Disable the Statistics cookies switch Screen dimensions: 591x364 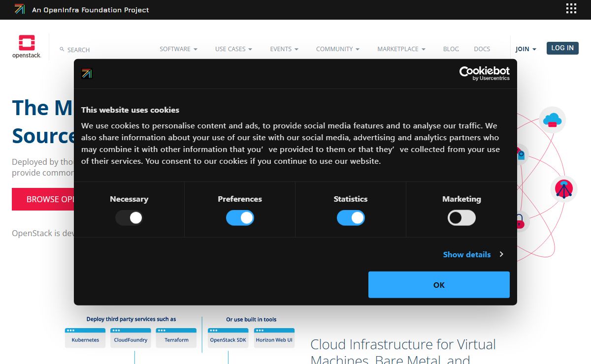click(x=351, y=217)
